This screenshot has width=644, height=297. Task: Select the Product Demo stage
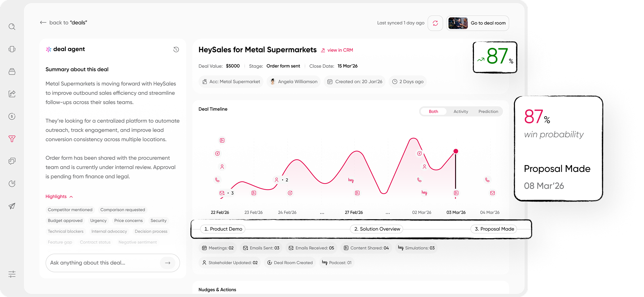(223, 229)
